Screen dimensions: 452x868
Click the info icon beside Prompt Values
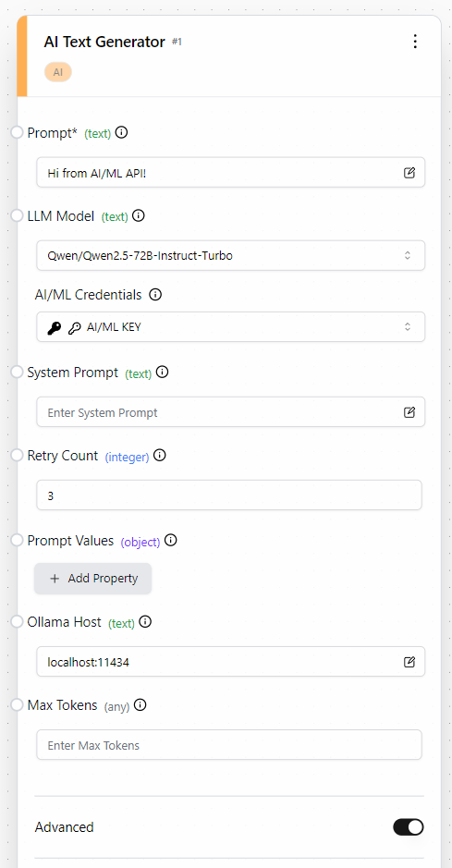click(x=171, y=540)
